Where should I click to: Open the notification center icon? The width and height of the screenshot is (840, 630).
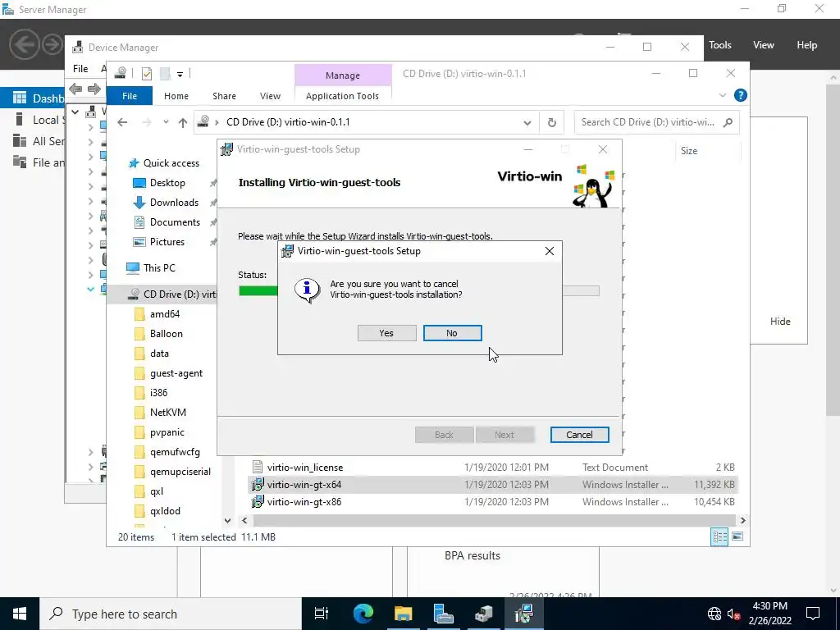pyautogui.click(x=813, y=614)
